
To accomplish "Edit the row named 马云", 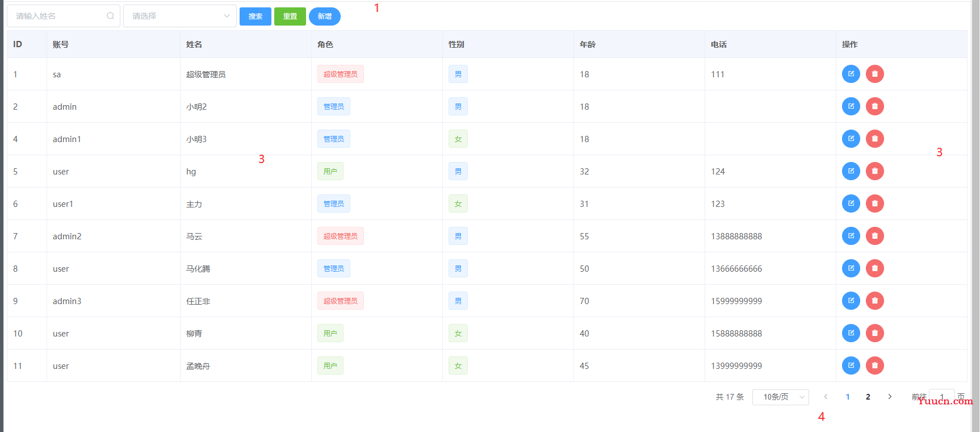I will click(851, 236).
